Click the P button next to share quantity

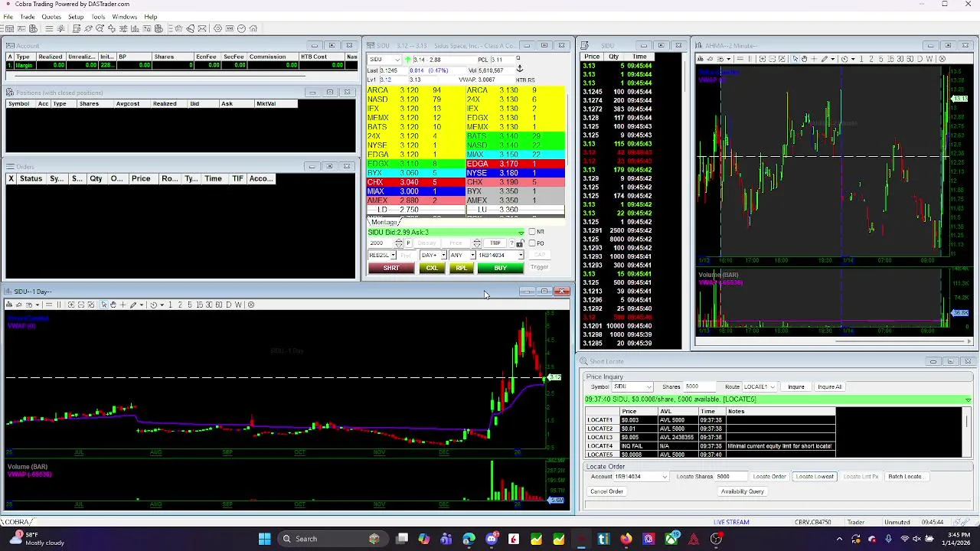point(408,243)
